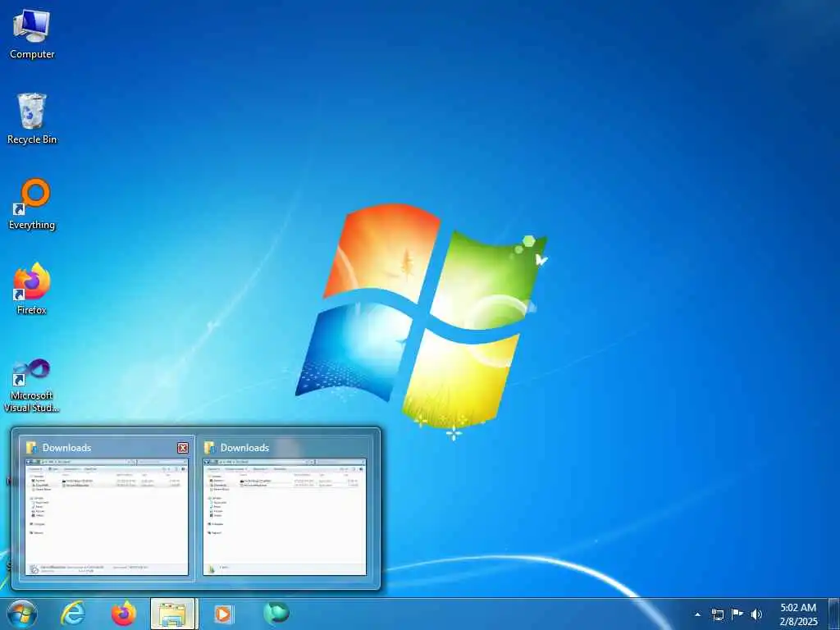Image resolution: width=840 pixels, height=630 pixels.
Task: Open the Computer desktop icon
Action: click(x=32, y=34)
